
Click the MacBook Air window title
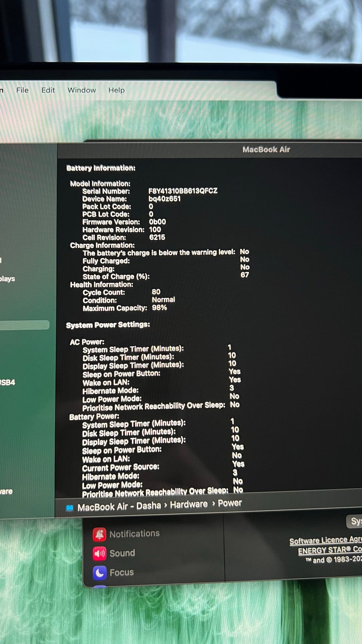[x=266, y=149]
